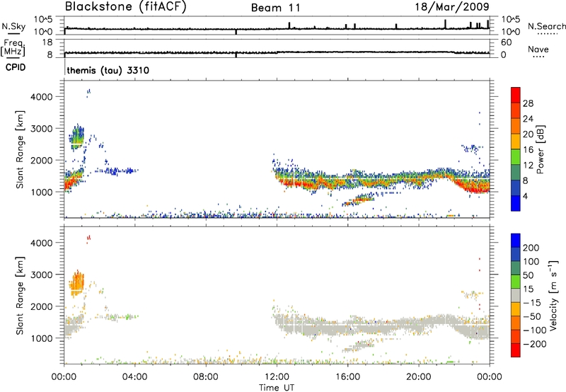Click the 'Beam 11' label
This screenshot has height=392, width=566.
[275, 8]
